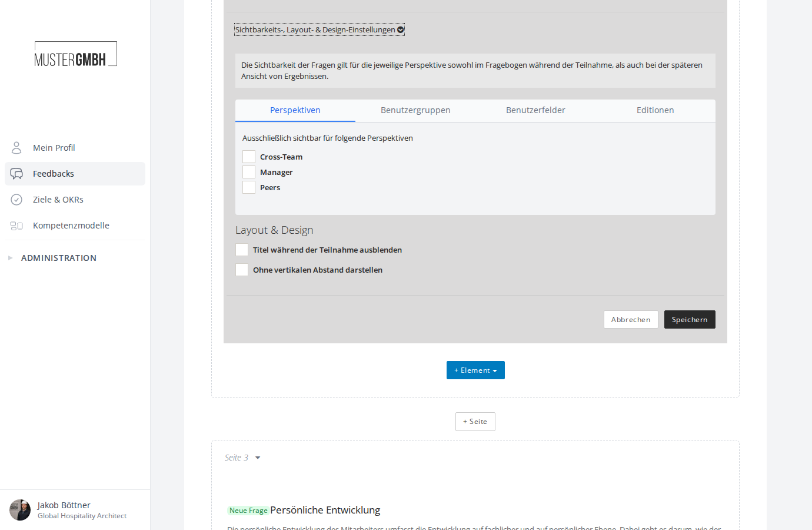
Task: Click the Feedbacks speech bubble icon
Action: (16, 174)
